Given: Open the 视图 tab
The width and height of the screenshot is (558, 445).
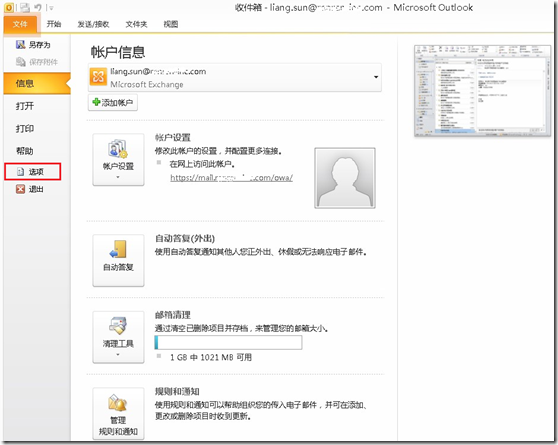Looking at the screenshot, I should pos(171,24).
